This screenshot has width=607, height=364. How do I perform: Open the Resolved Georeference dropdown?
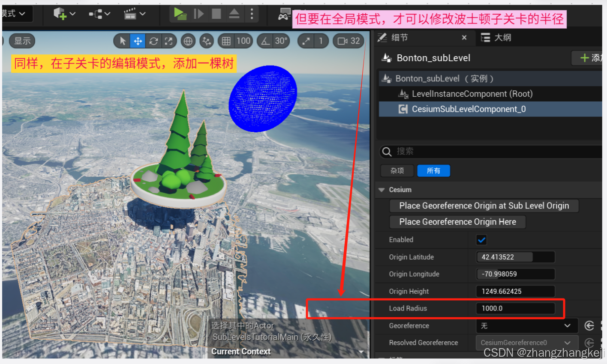coord(526,343)
